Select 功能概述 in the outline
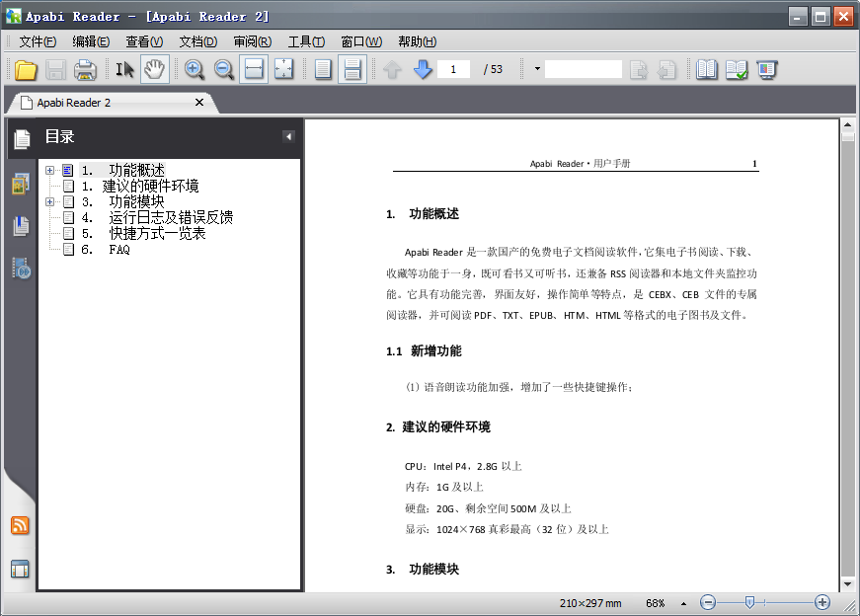This screenshot has width=860, height=616. click(x=122, y=171)
